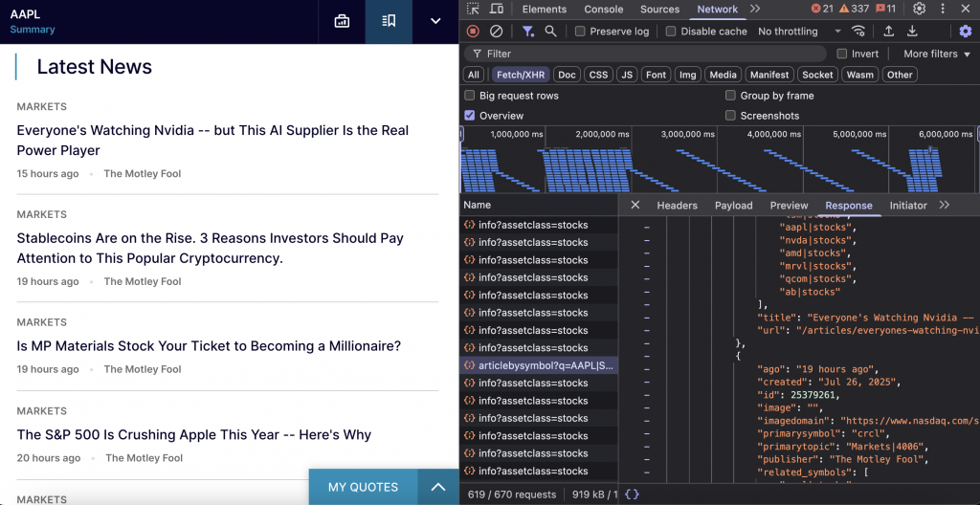Toggle the device toolbar icon
Viewport: 980px width, 505px height.
point(497,9)
